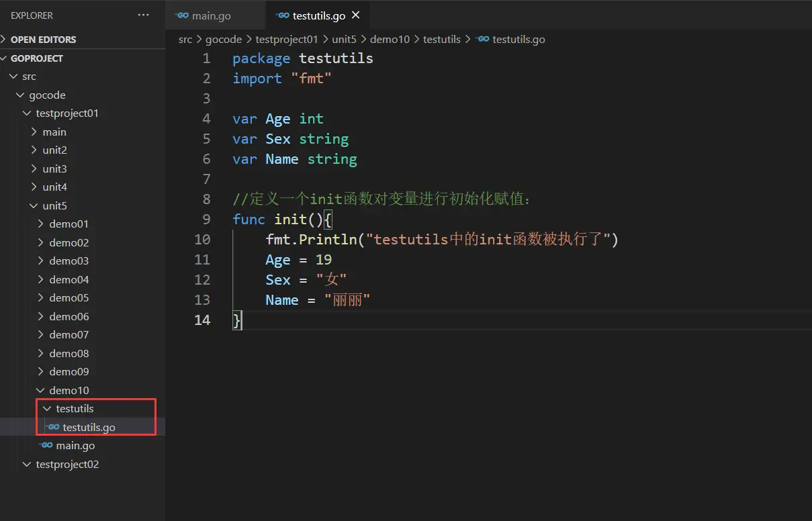This screenshot has height=521, width=812.
Task: Click the Go icon beside testutils.go in tree
Action: pyautogui.click(x=54, y=427)
